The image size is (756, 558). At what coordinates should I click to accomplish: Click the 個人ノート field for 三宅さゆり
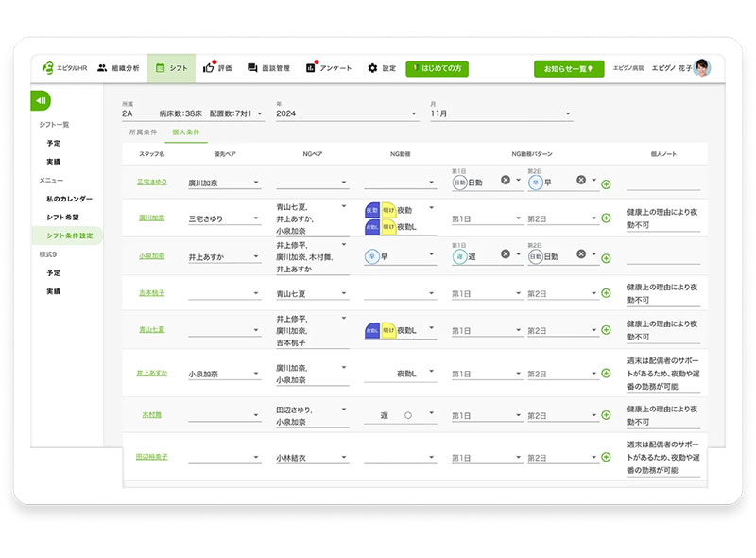(663, 183)
